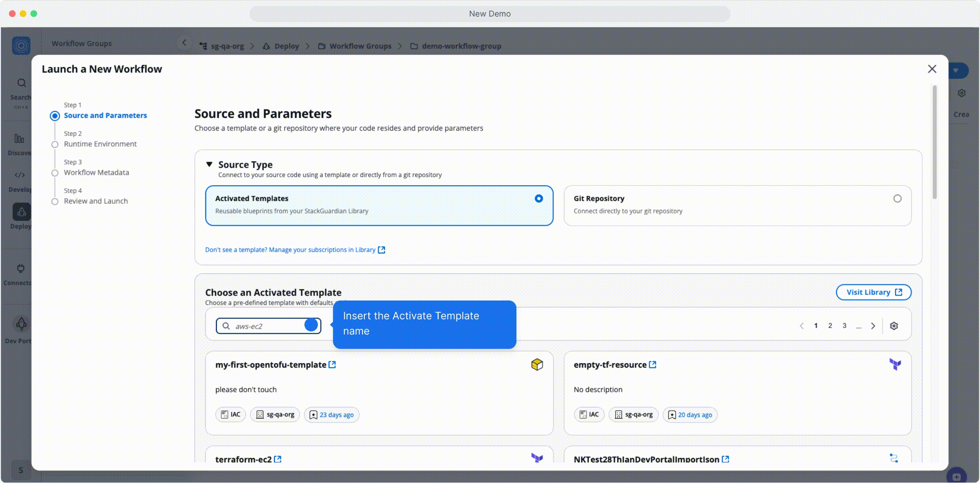Click the previous page chevron in pagination
The height and width of the screenshot is (483, 980).
coord(801,326)
